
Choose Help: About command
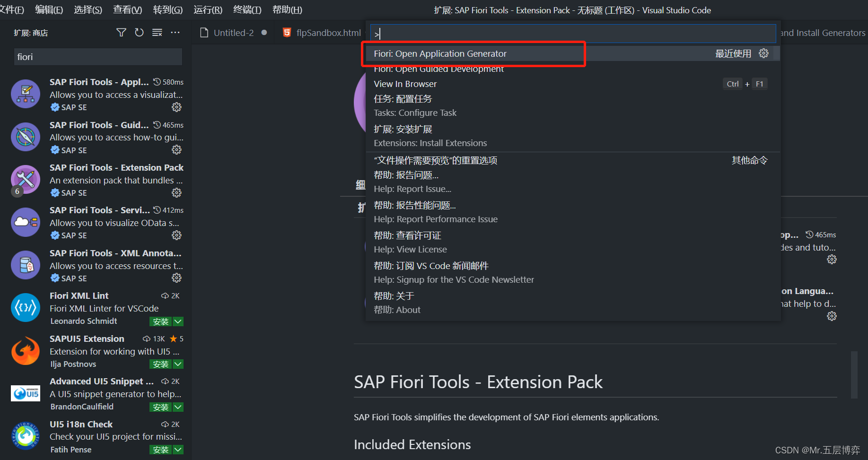click(572, 303)
